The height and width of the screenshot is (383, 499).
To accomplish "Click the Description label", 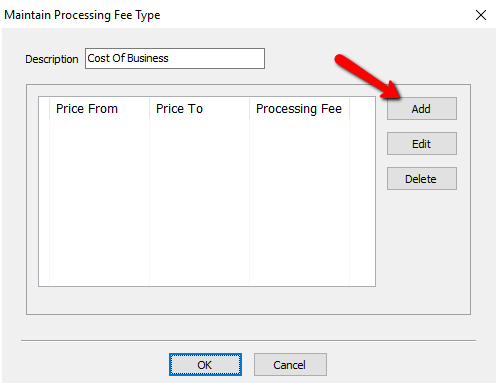I will [x=52, y=59].
